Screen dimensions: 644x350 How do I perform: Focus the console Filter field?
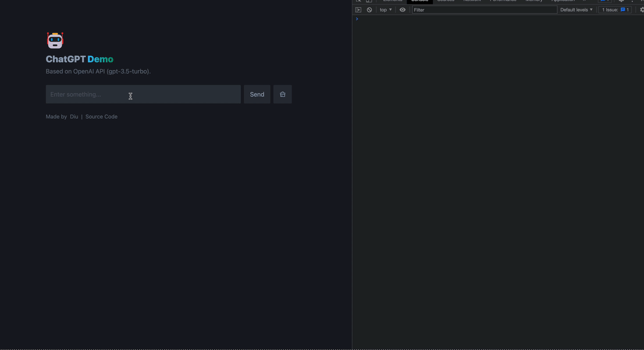click(484, 10)
